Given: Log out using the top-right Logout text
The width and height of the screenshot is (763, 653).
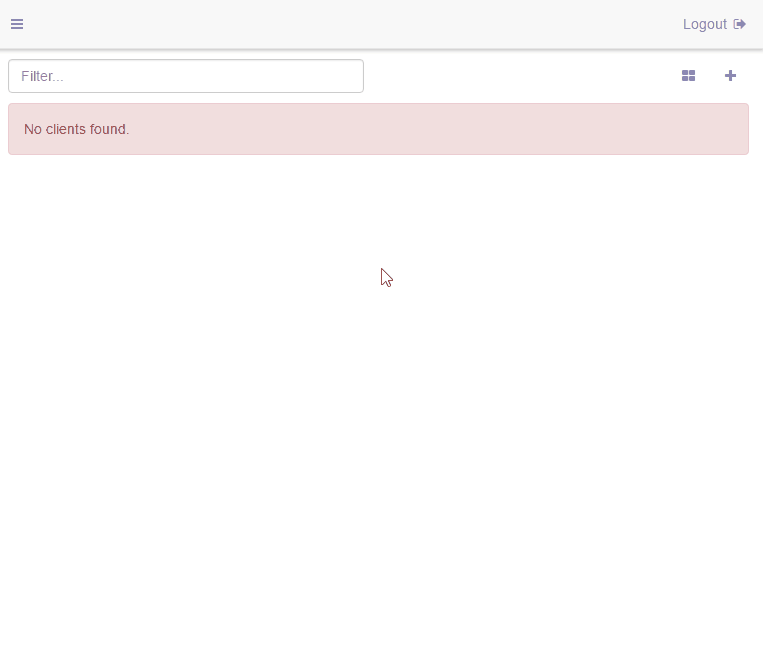Looking at the screenshot, I should (704, 24).
